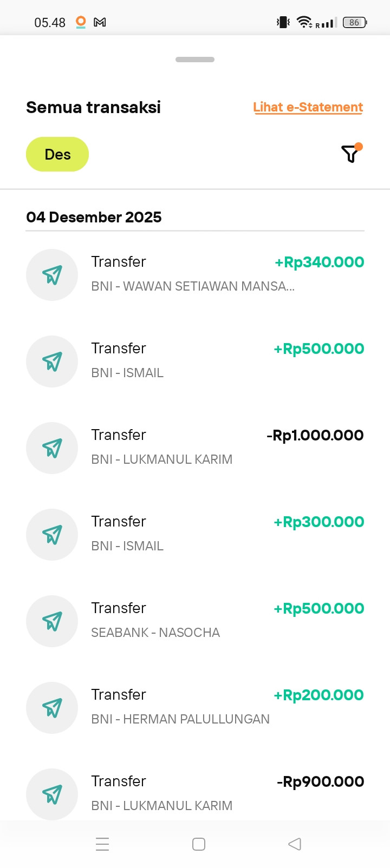
Task: Tap the paper plane icon for WAWAN SETIAWAN transfer
Action: point(52,275)
